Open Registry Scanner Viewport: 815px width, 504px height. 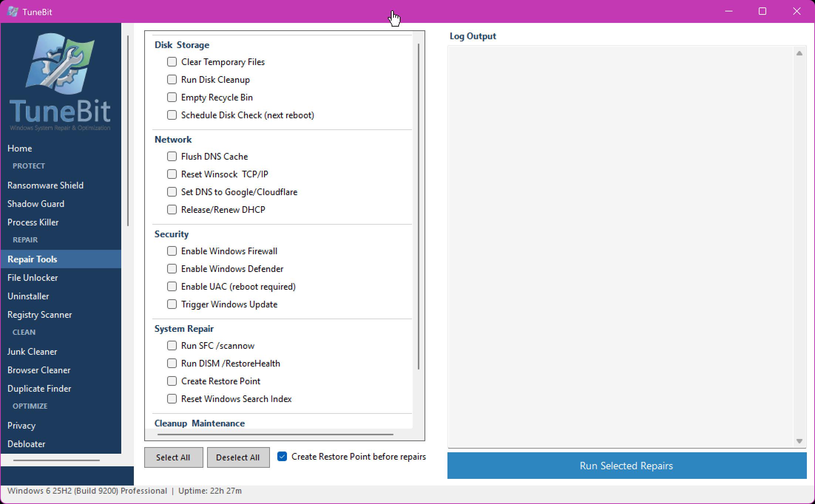tap(61, 314)
